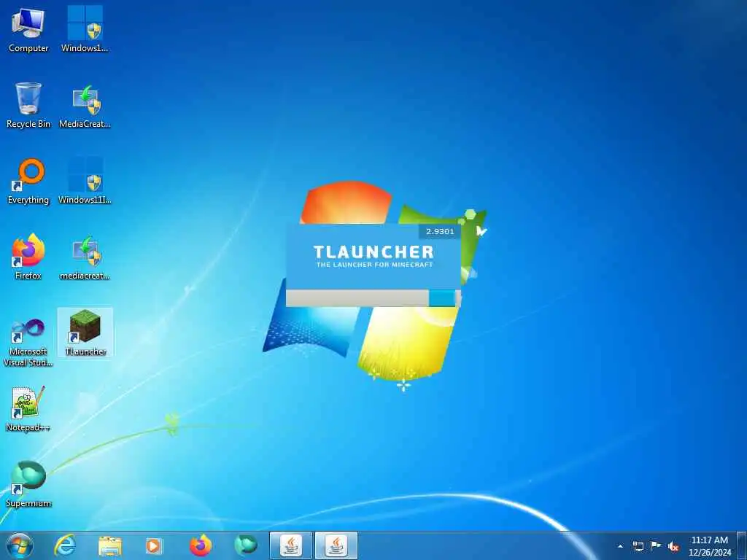747x560 pixels.
Task: Open Action Center flag icon
Action: click(656, 546)
